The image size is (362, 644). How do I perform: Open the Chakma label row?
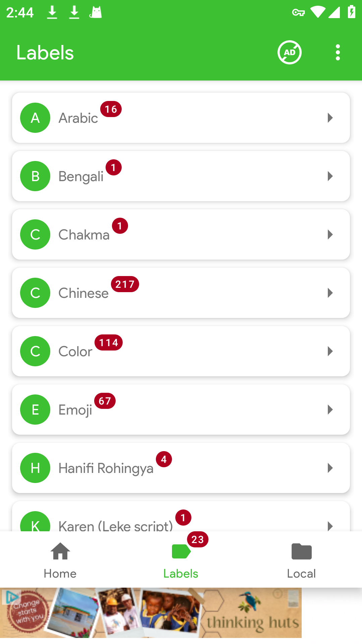pos(181,234)
